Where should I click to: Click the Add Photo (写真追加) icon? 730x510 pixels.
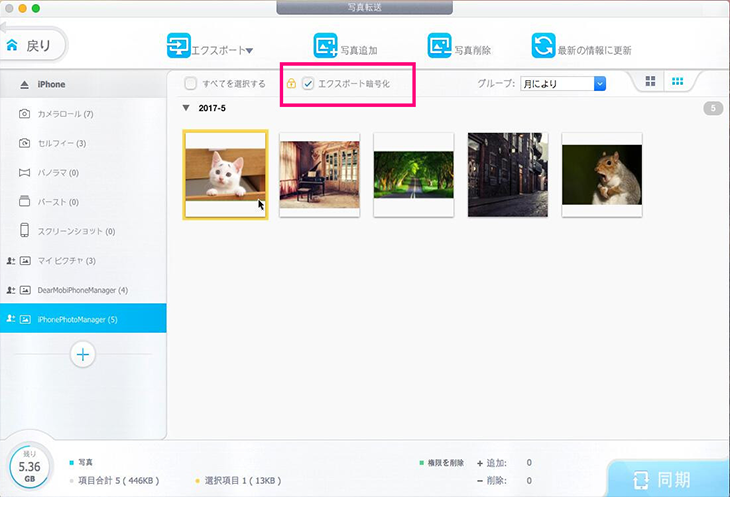click(325, 46)
